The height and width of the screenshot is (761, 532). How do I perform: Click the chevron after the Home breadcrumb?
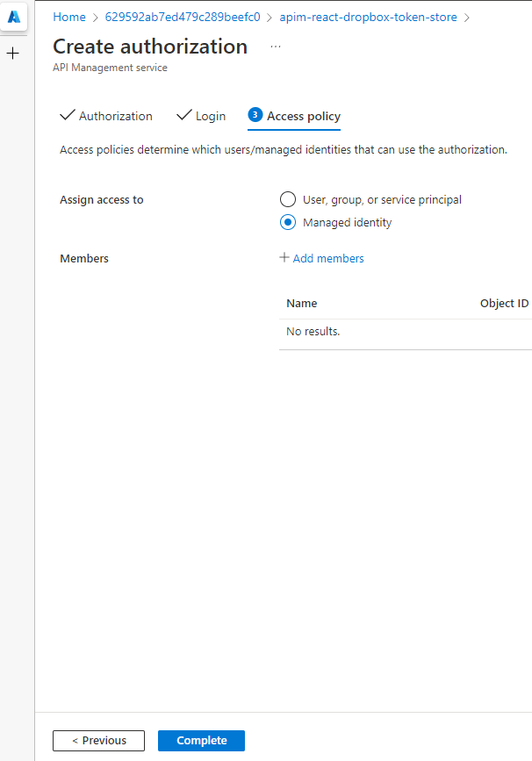pos(95,18)
